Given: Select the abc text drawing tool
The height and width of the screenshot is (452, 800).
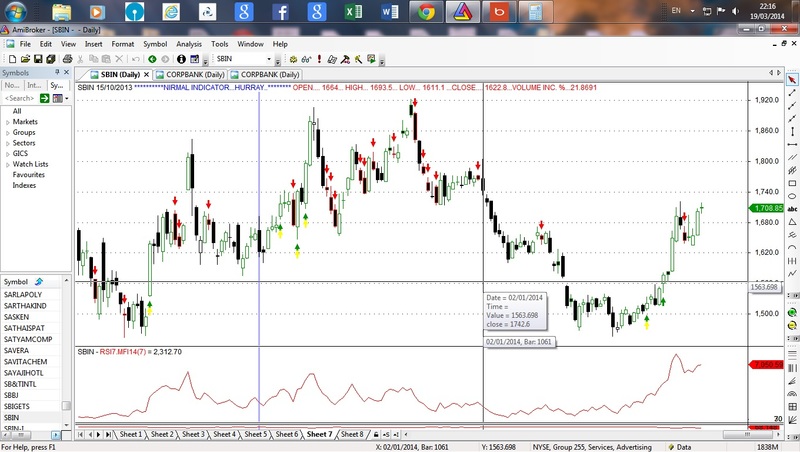Looking at the screenshot, I should click(792, 209).
